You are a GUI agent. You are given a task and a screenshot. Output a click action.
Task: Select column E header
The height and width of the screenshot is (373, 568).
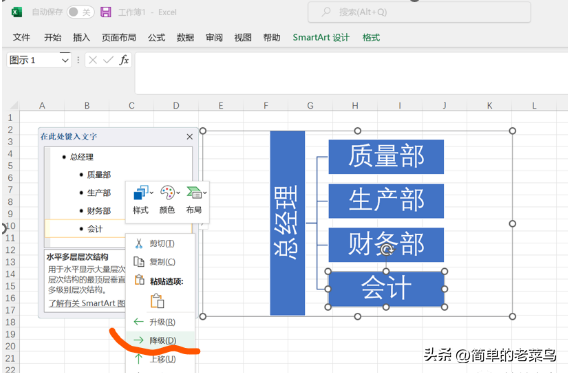coord(221,105)
